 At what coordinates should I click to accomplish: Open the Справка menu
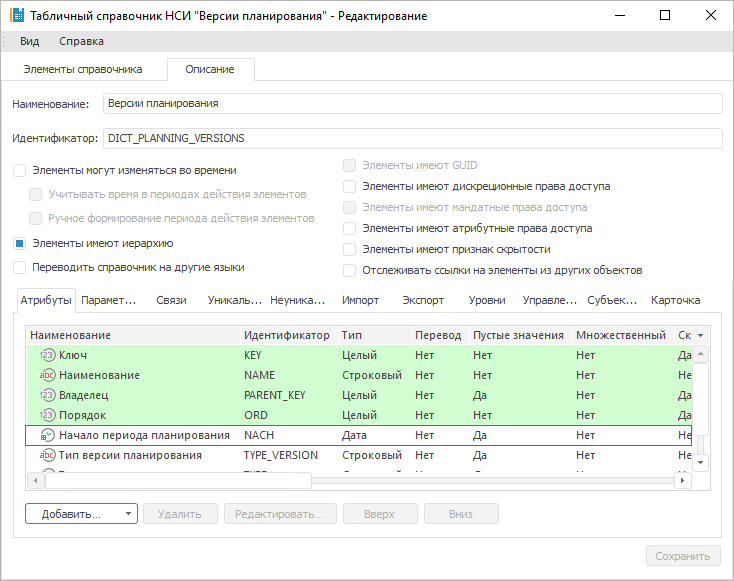tap(81, 42)
